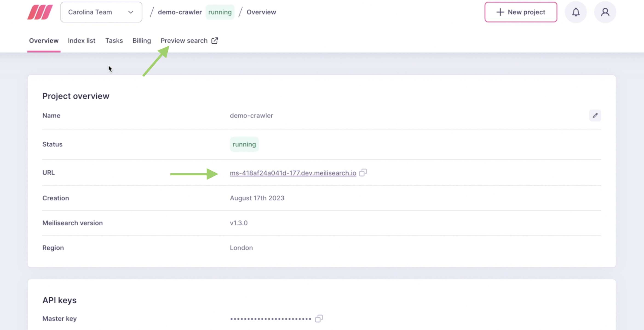Select the August 17th 2023 creation date
644x330 pixels.
point(257,198)
